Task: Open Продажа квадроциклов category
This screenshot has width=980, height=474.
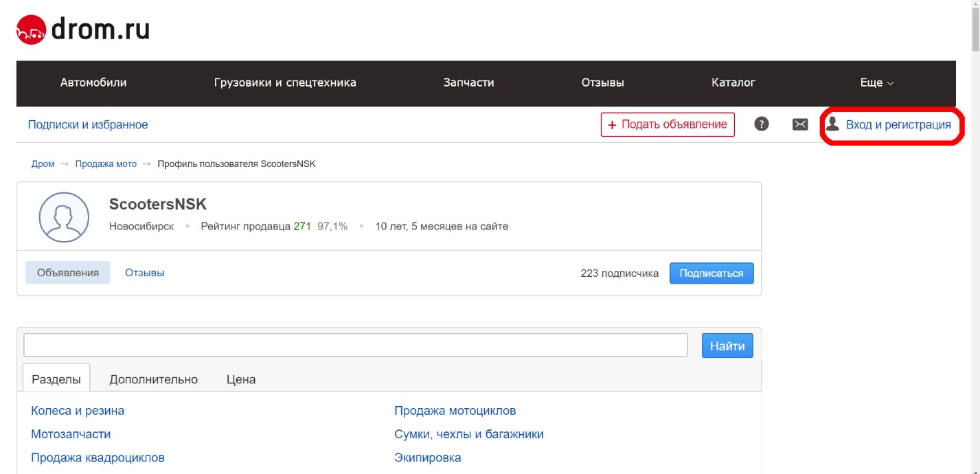Action: click(x=98, y=458)
